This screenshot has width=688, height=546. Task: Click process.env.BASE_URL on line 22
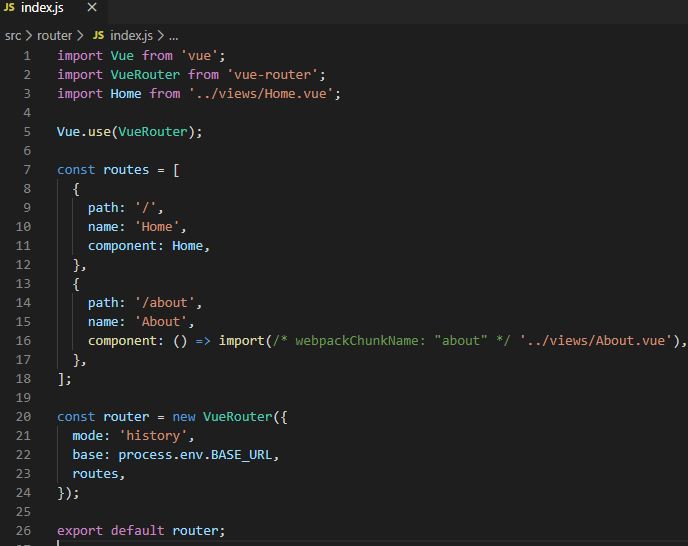coord(195,455)
